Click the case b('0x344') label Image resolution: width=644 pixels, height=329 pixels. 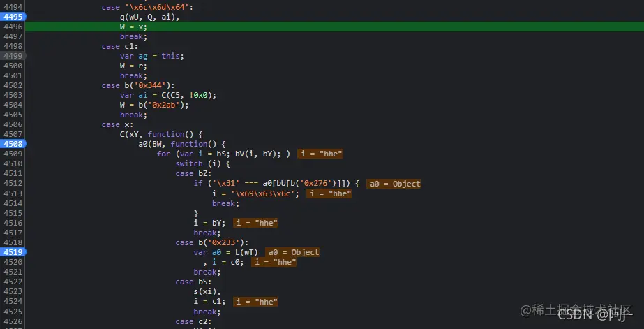pos(138,85)
